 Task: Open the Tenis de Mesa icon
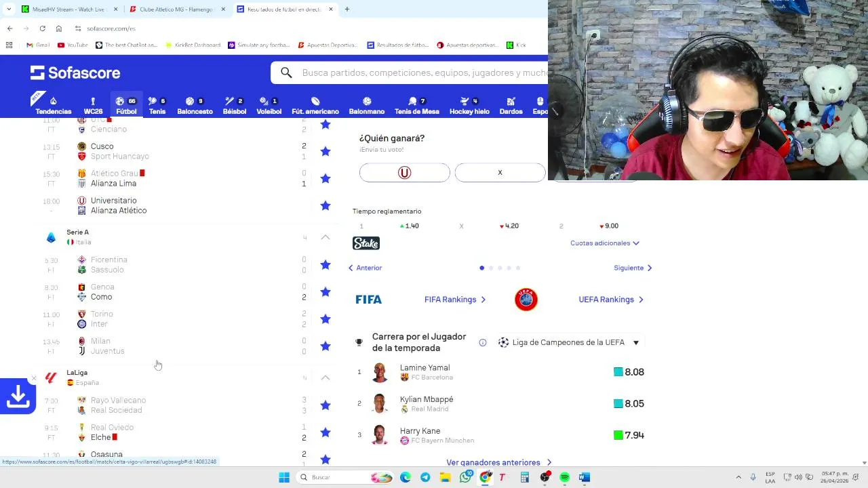point(417,106)
